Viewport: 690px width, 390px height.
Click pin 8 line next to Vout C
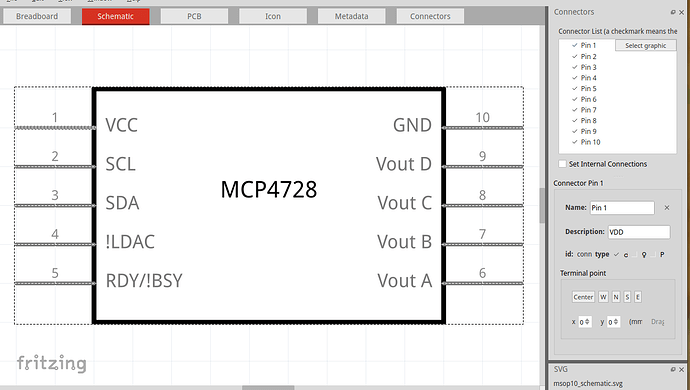click(x=483, y=206)
